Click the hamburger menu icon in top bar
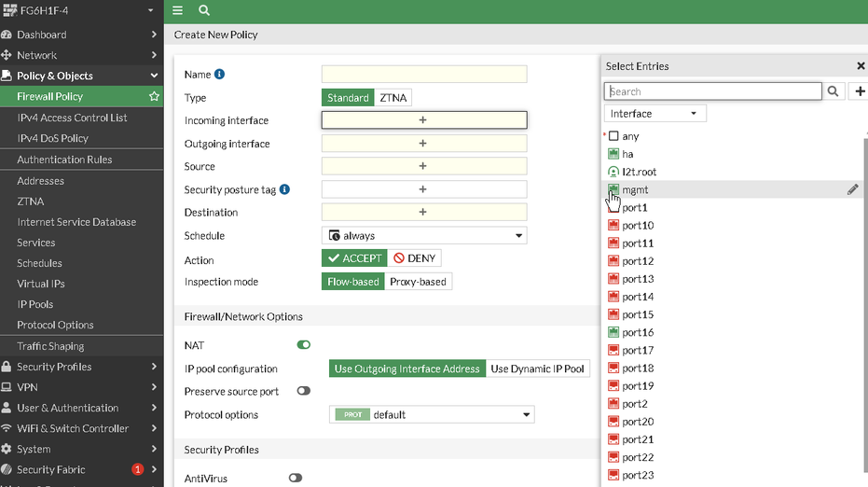868x487 pixels. [177, 11]
